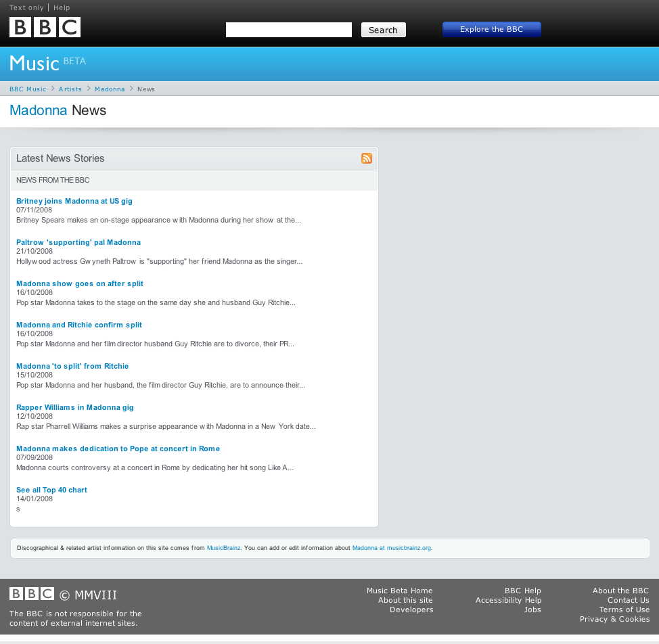Screen dimensions: 659x644
Task: Click the Search button
Action: click(384, 30)
